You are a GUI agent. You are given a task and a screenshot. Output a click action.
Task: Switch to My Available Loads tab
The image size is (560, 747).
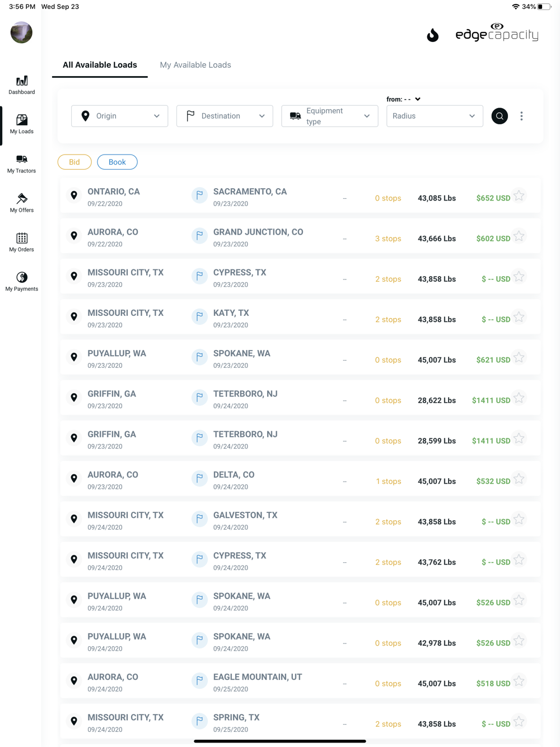[x=195, y=65]
